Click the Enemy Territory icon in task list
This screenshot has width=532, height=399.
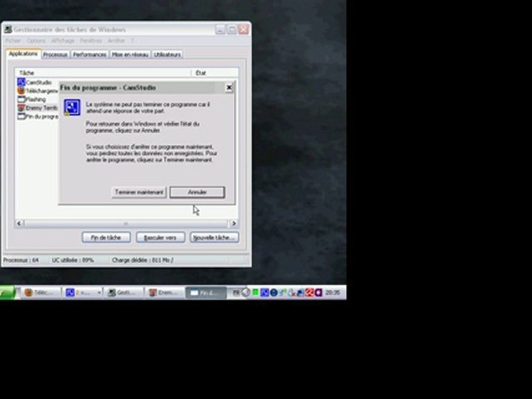[21, 108]
